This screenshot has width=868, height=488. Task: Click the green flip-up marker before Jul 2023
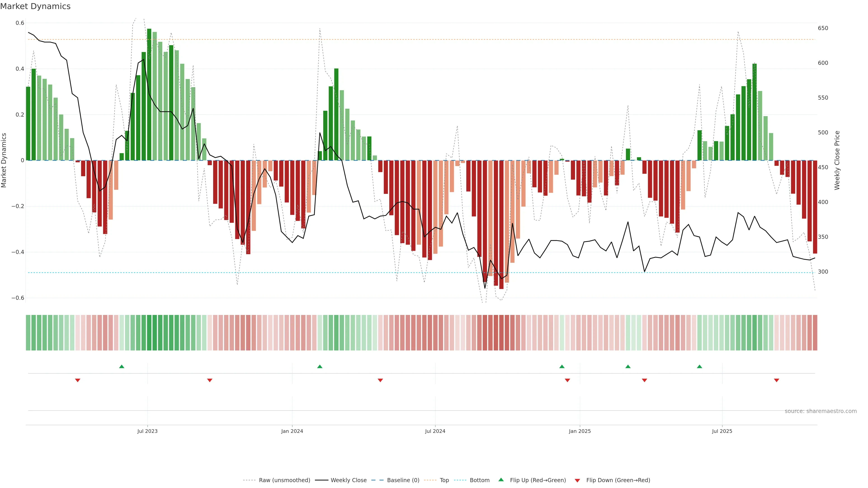pyautogui.click(x=122, y=366)
